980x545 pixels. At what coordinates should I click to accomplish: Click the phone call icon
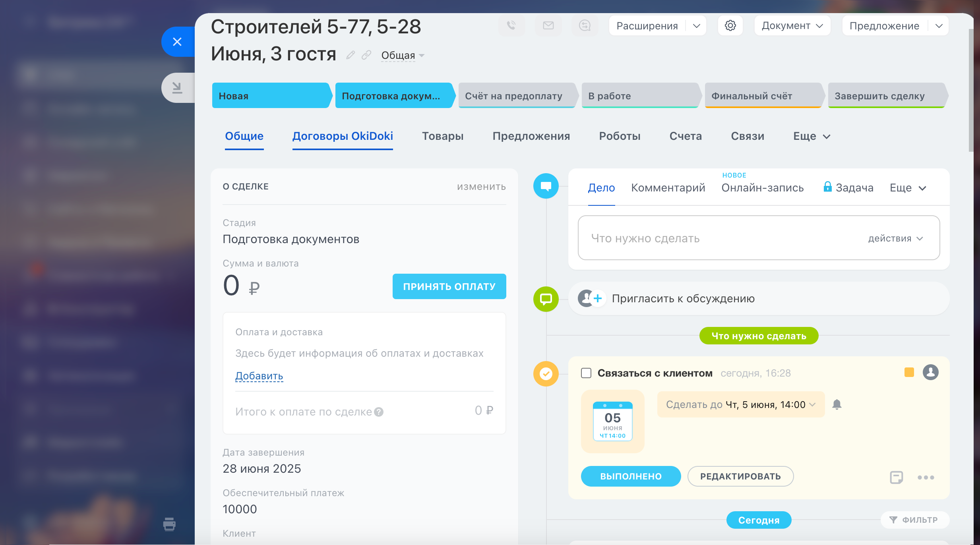pyautogui.click(x=511, y=25)
